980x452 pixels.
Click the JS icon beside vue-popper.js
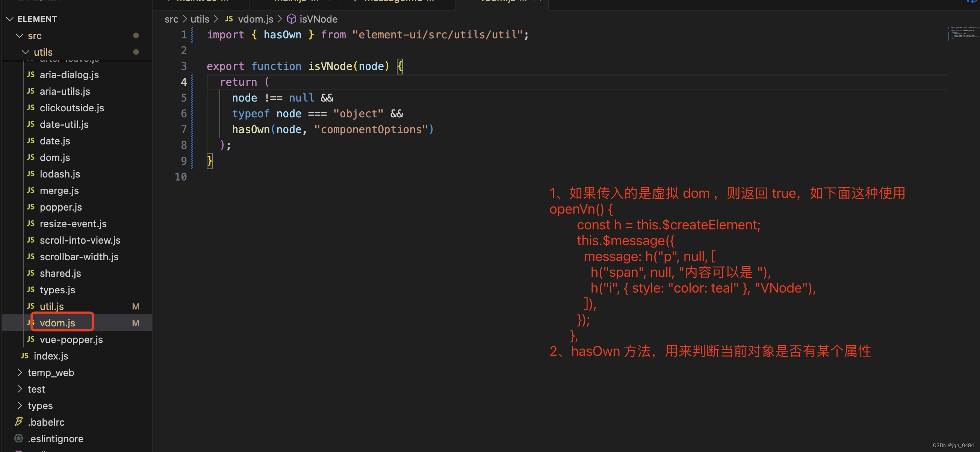point(31,339)
